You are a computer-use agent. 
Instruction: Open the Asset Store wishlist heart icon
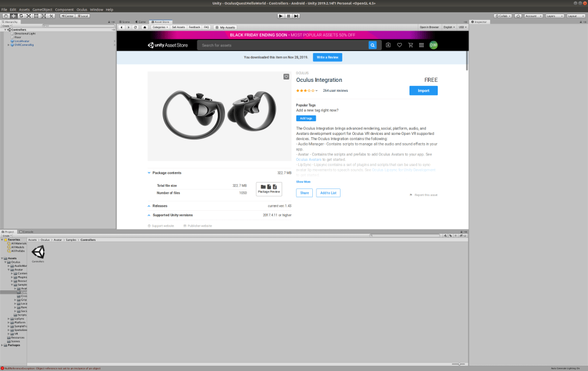tap(399, 45)
